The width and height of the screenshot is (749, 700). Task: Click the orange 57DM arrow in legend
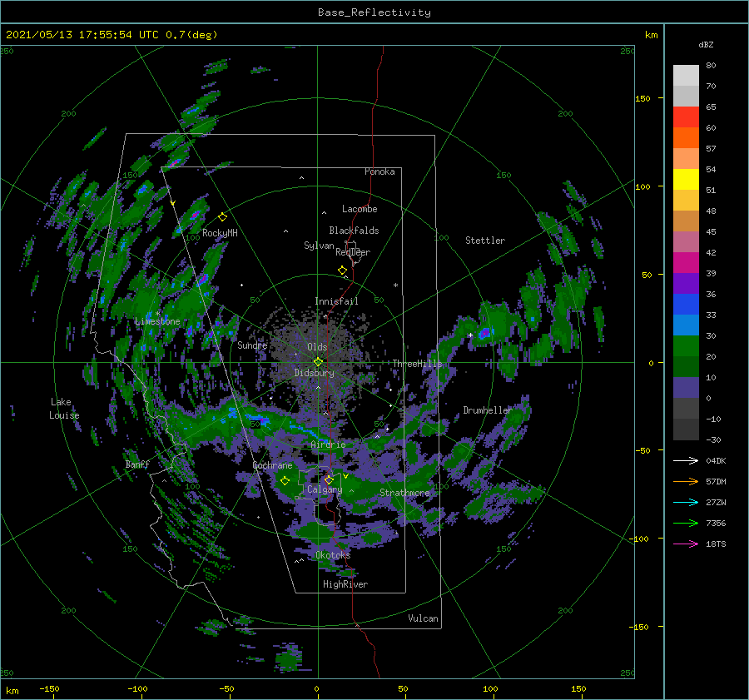[686, 482]
